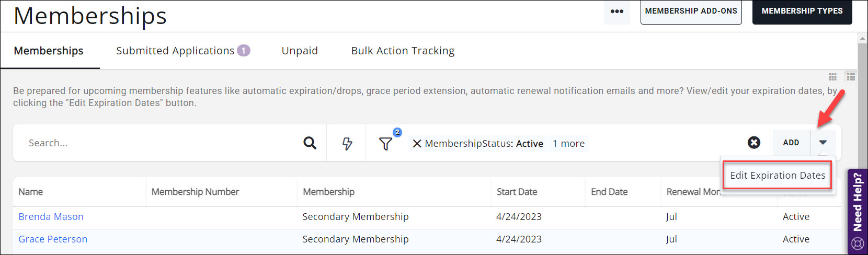868x255 pixels.
Task: Click the MEMBERSHIP ADD-ONS button
Action: tap(691, 11)
